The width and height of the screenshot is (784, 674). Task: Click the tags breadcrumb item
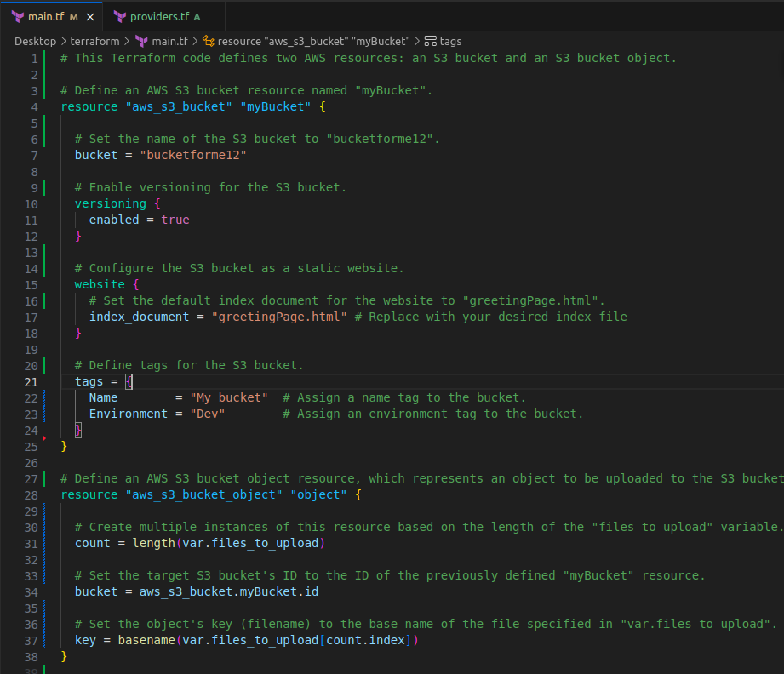click(450, 41)
